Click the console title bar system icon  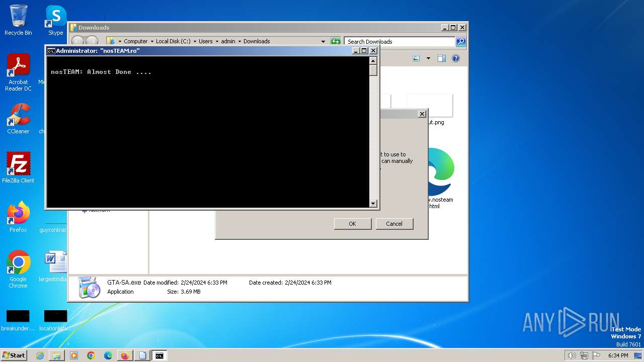pyautogui.click(x=51, y=51)
